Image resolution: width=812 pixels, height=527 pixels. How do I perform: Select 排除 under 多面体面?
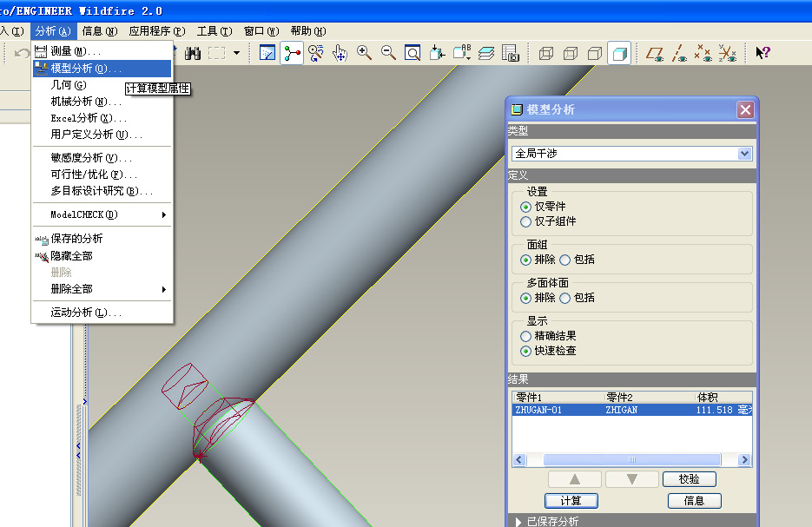[x=526, y=298]
